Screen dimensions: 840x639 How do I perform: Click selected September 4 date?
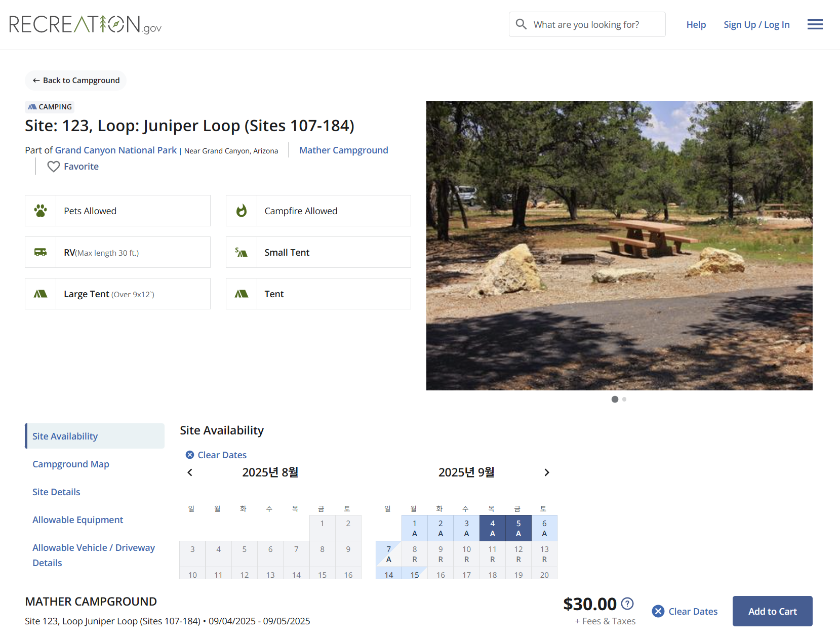coord(493,528)
